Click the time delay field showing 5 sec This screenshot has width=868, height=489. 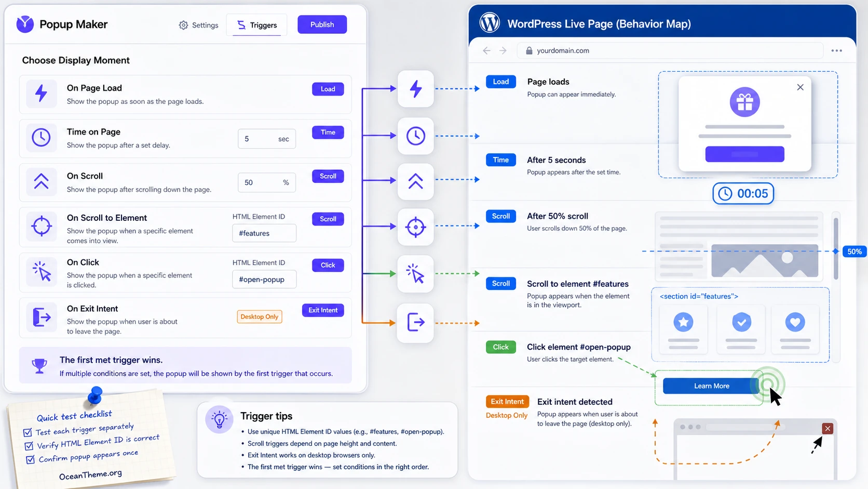pos(267,139)
